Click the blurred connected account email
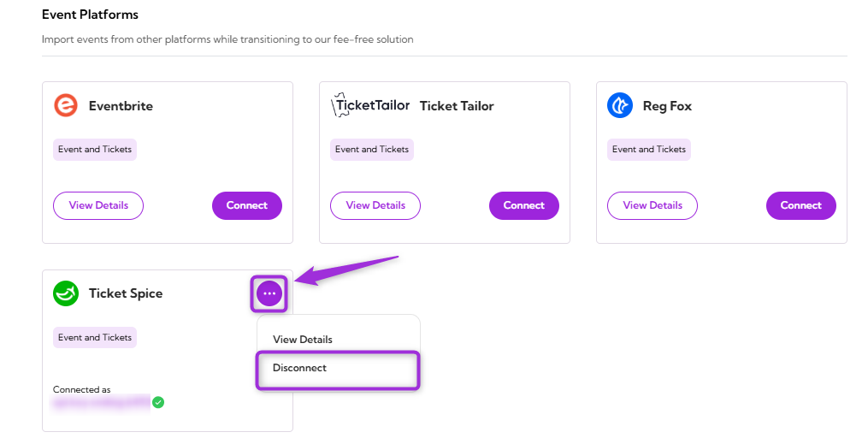The image size is (868, 444). click(101, 402)
